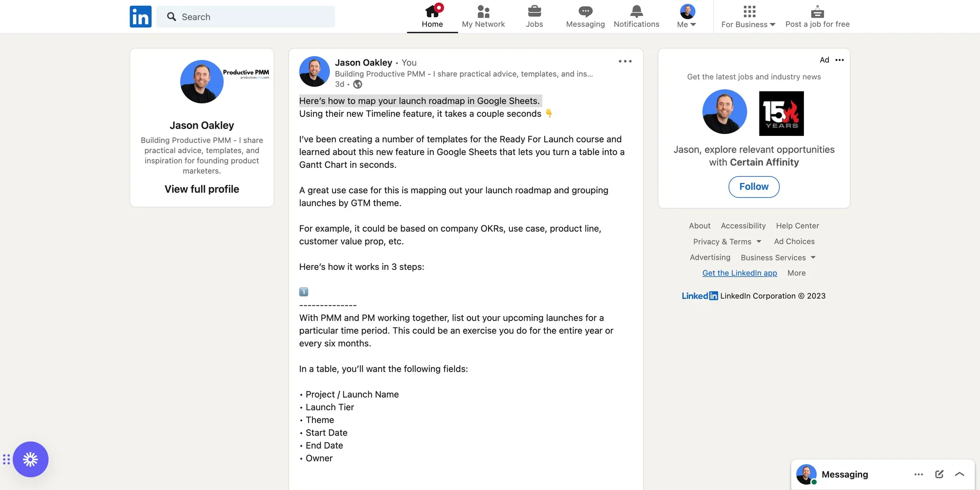This screenshot has height=490, width=980.
Task: Open the For Business dropdown menu
Action: pos(748,16)
